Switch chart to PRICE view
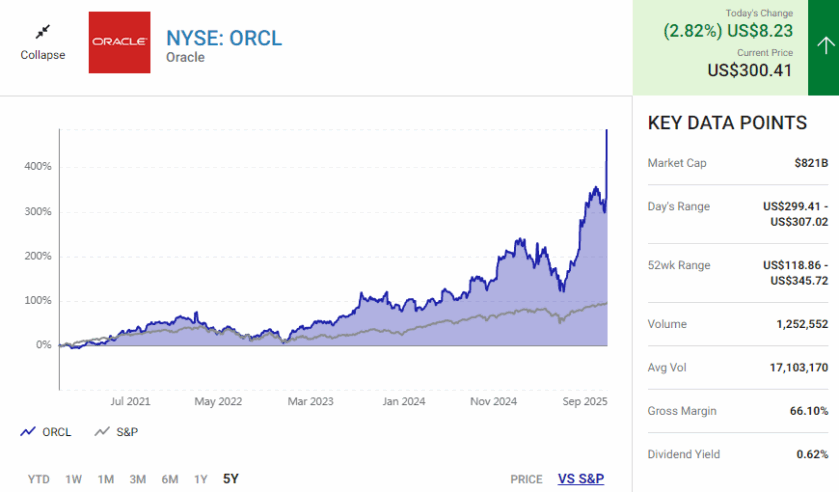839x492 pixels. (x=526, y=479)
